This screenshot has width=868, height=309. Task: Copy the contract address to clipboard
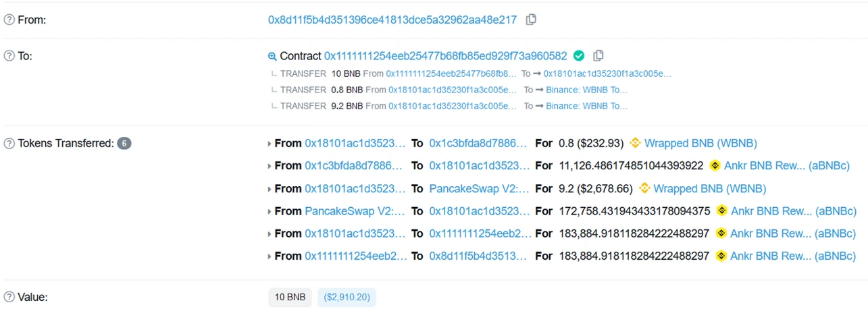(598, 55)
